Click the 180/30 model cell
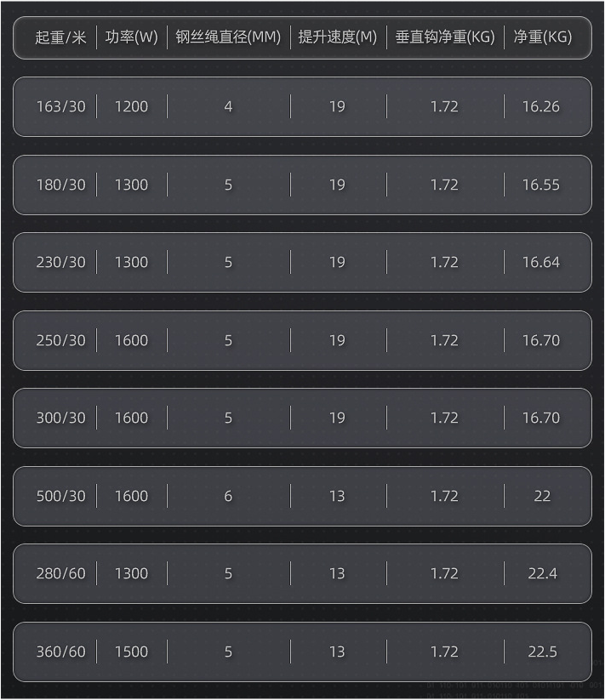605x700 pixels. pos(60,185)
